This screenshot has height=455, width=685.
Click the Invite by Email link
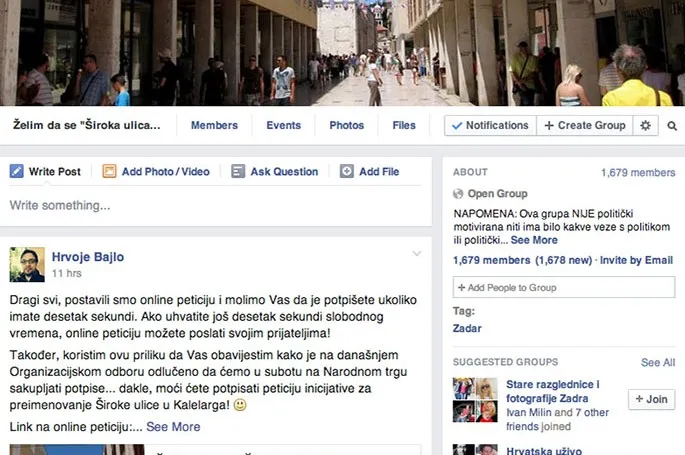pyautogui.click(x=636, y=260)
